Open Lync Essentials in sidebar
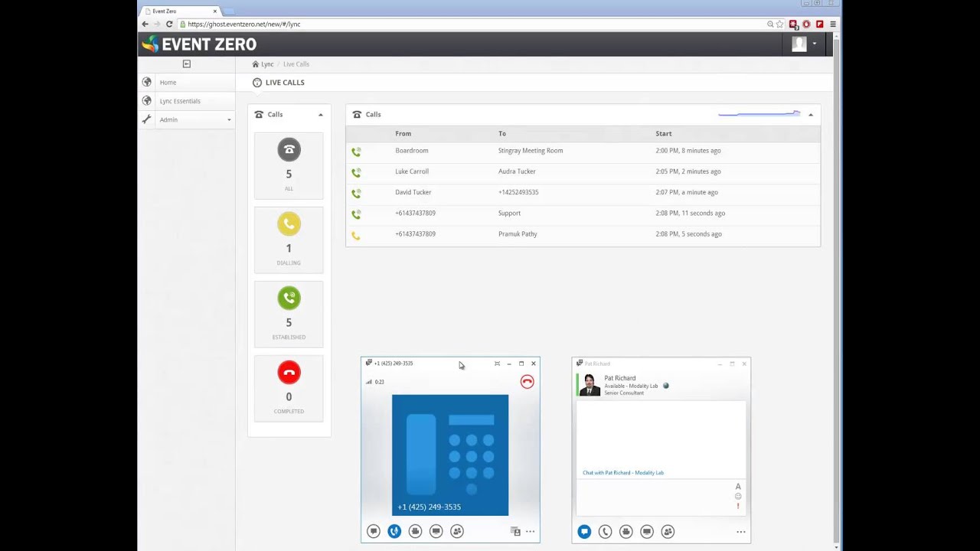 180,101
